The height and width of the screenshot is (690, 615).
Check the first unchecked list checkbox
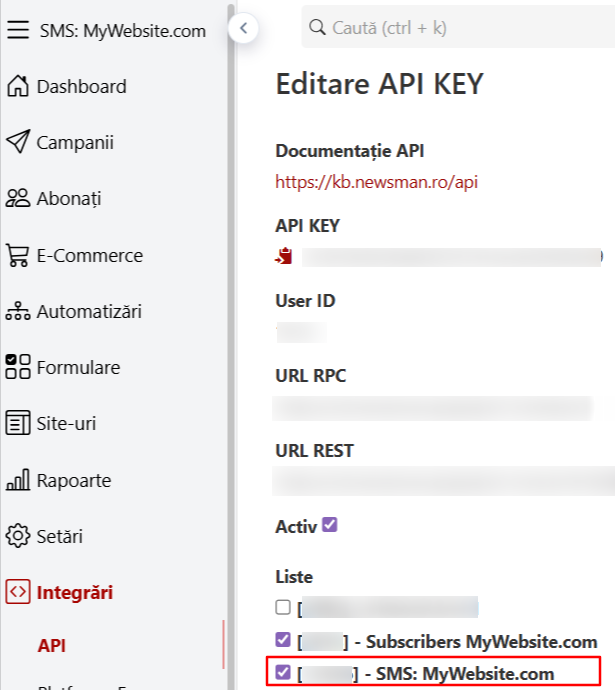click(x=283, y=607)
